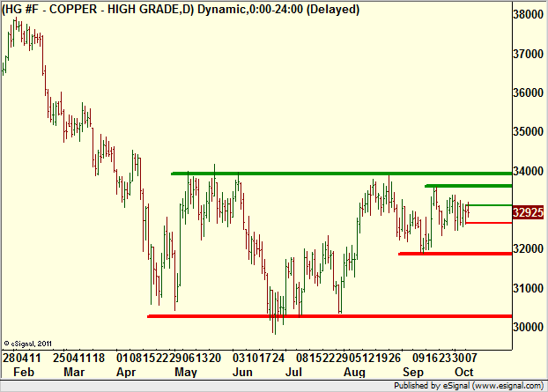Click the May month label

[186, 373]
